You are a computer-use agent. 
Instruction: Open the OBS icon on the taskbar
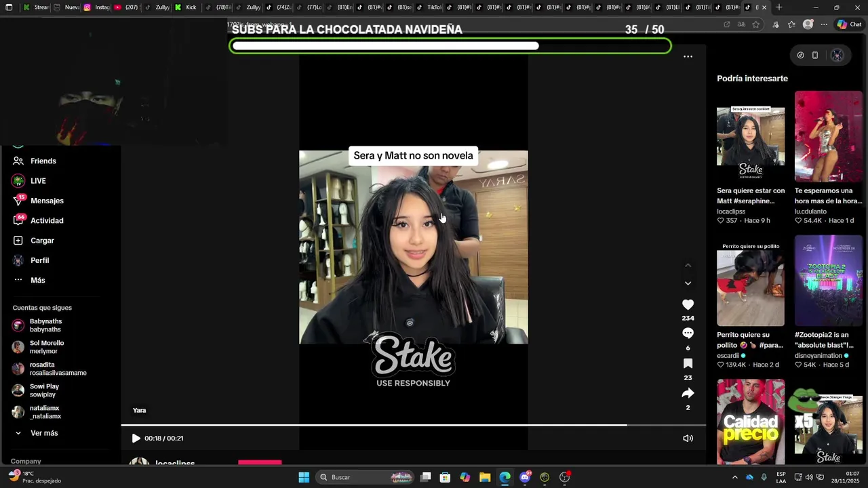click(x=565, y=477)
